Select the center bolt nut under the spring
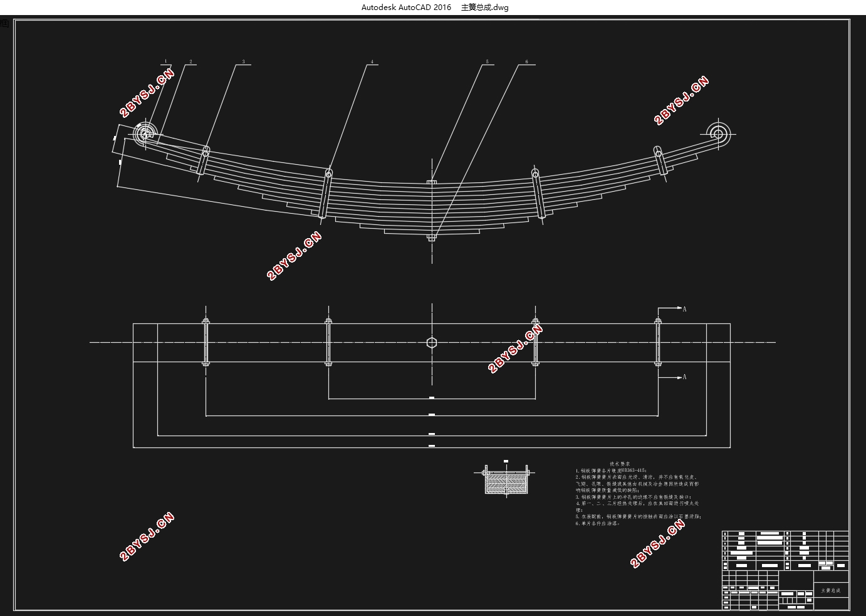Viewport: 866px width, 616px height. point(432,238)
